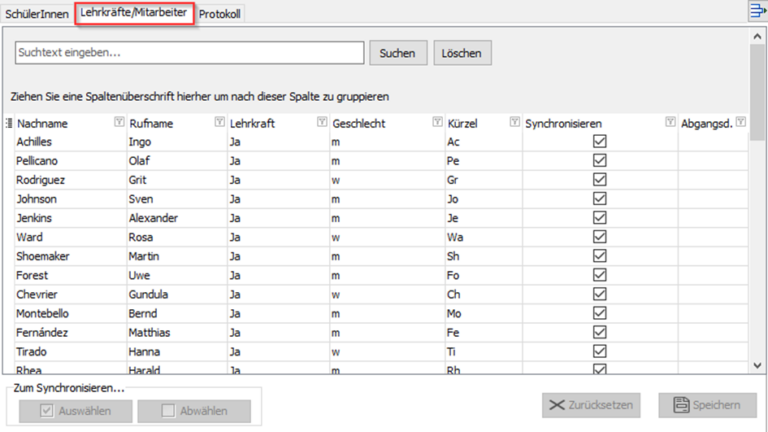Open the Protokoll tab

(220, 14)
